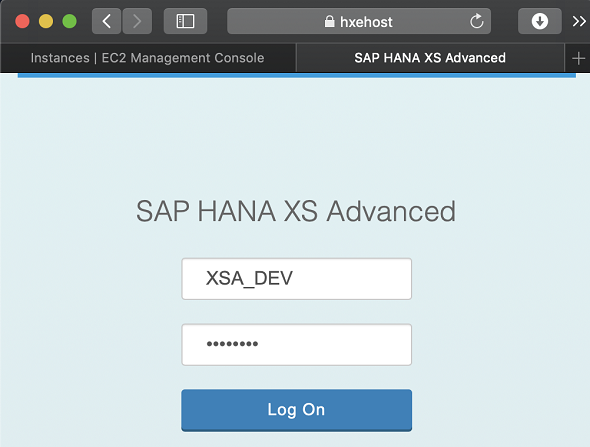Open a new tab with plus button

(x=578, y=58)
